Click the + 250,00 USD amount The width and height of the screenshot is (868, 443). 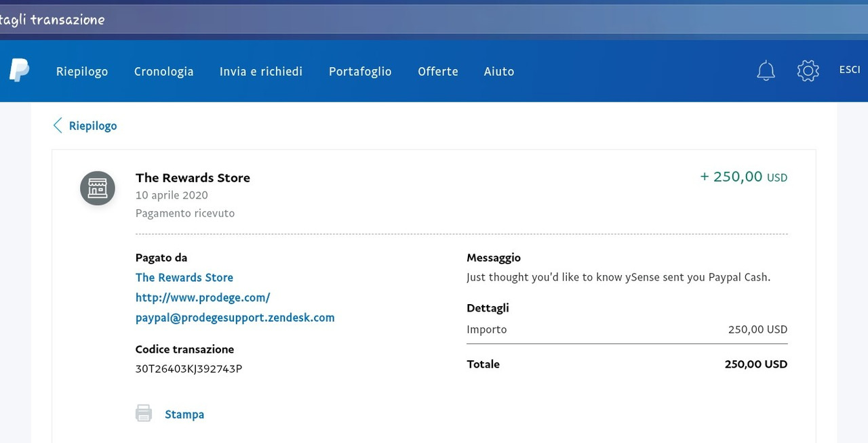(744, 177)
